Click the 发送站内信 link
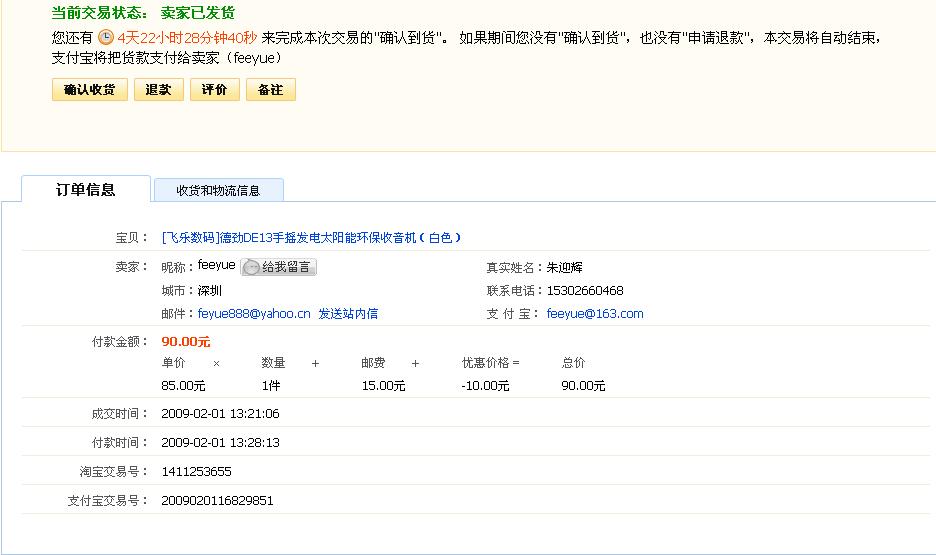Image resolution: width=936 pixels, height=555 pixels. [348, 314]
